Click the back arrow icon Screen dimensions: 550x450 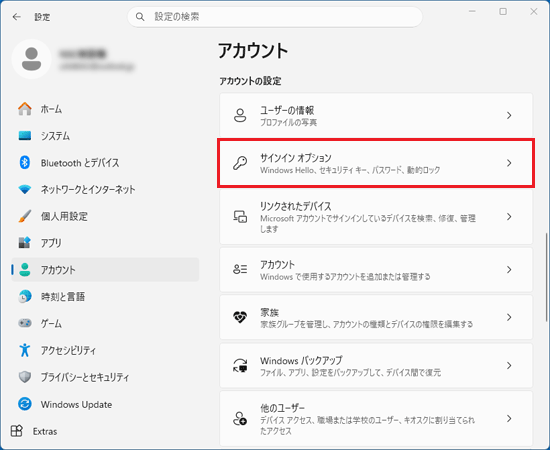click(x=16, y=17)
